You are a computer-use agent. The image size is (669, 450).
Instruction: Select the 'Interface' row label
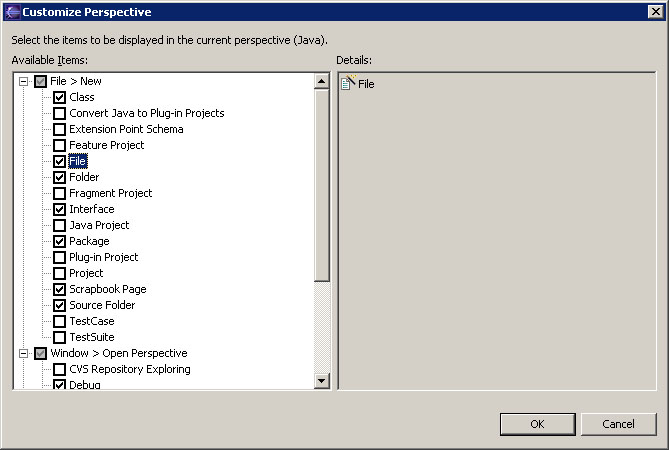pyautogui.click(x=92, y=209)
